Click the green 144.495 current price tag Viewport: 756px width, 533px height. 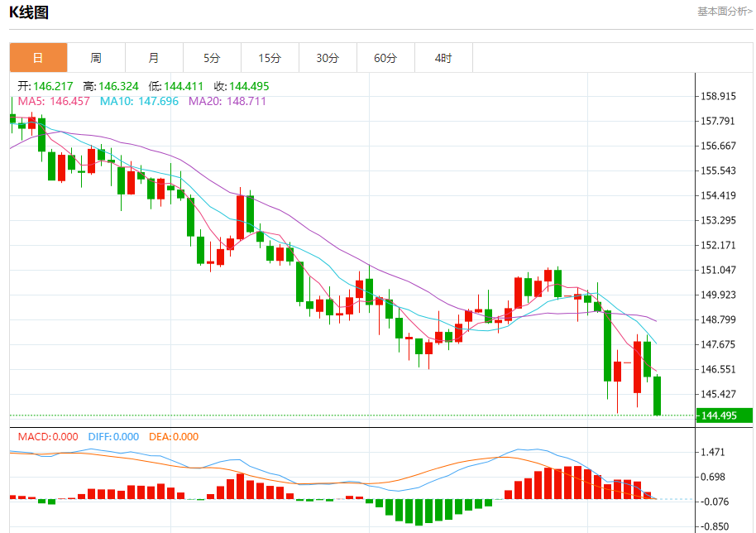click(x=725, y=415)
